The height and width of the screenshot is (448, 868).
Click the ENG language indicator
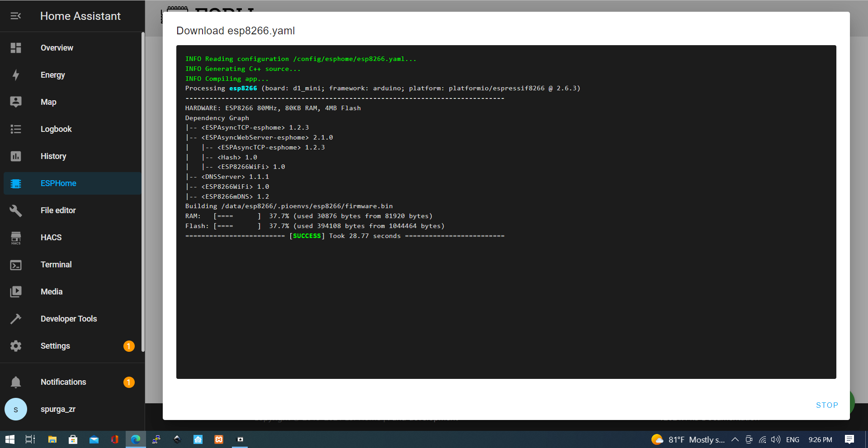click(793, 439)
